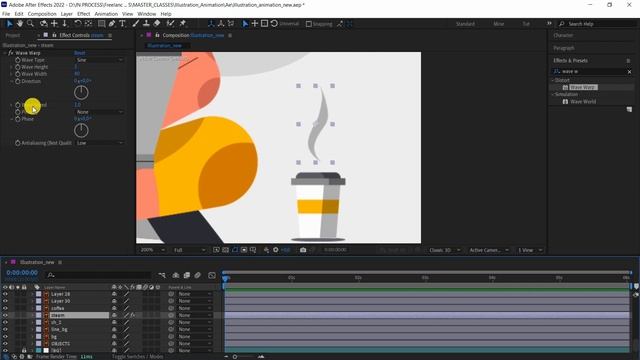Select the Pen tool

(x=112, y=24)
